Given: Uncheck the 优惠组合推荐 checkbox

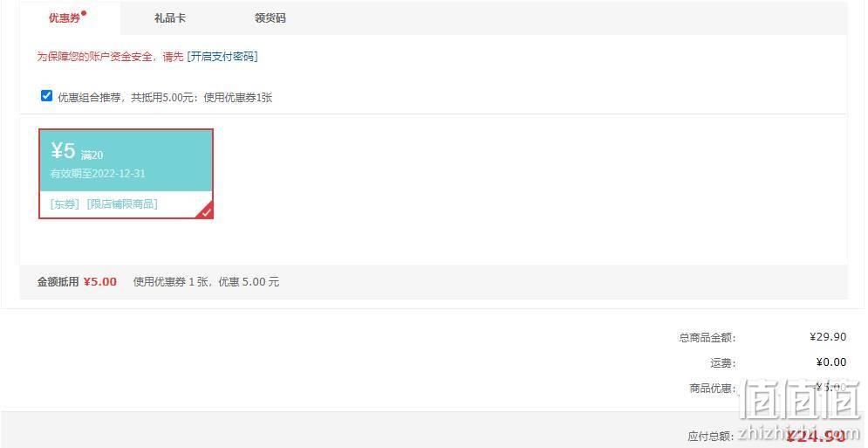Looking at the screenshot, I should tap(46, 96).
